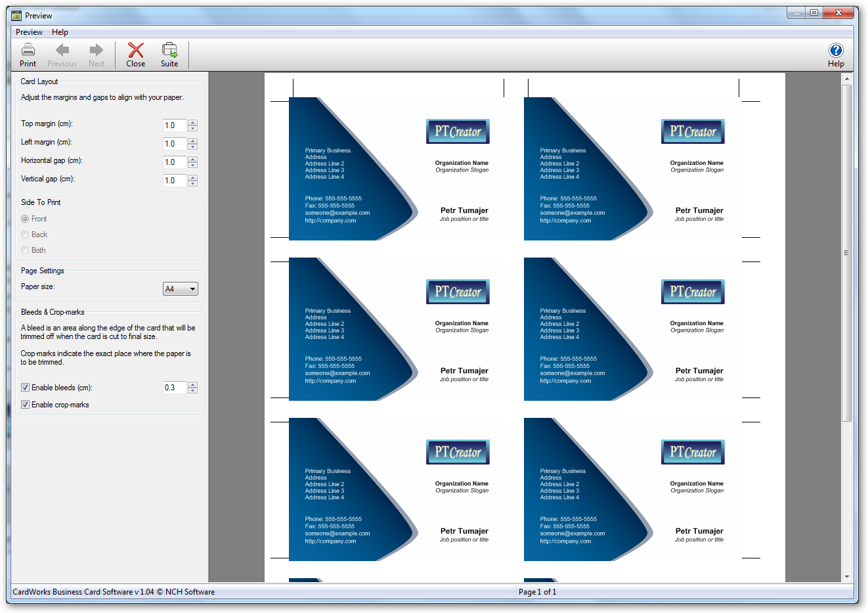868x613 pixels.
Task: Increase Top margin with stepper up arrow
Action: point(193,122)
